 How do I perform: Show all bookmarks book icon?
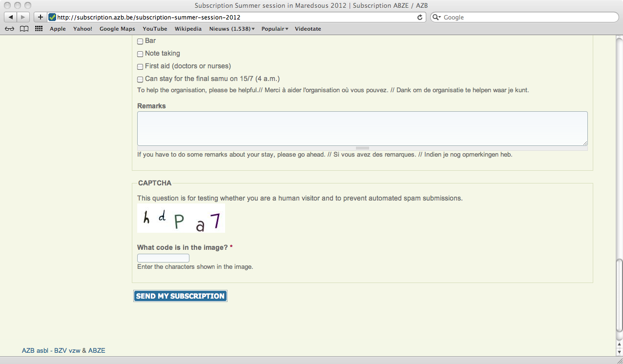click(x=24, y=29)
